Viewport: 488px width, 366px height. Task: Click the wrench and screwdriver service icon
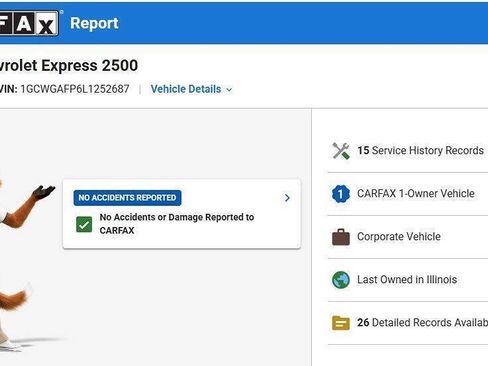pyautogui.click(x=341, y=151)
